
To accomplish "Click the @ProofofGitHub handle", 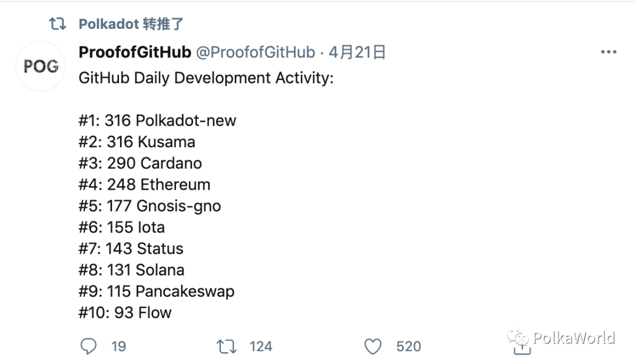I will pyautogui.click(x=255, y=52).
